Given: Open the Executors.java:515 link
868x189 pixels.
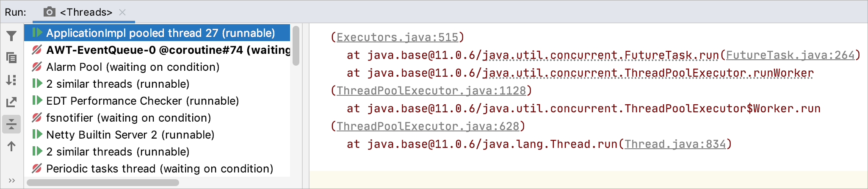Looking at the screenshot, I should coord(397,37).
